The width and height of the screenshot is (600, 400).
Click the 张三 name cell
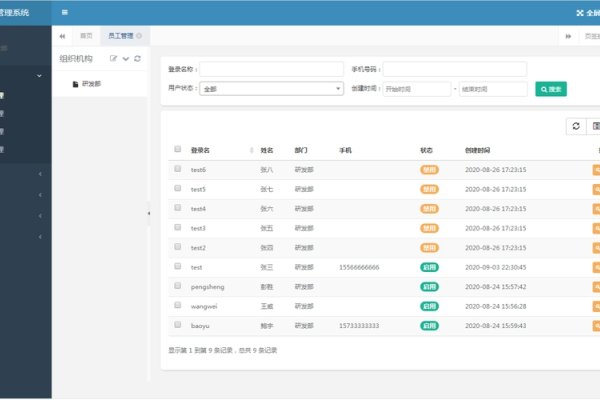pyautogui.click(x=267, y=267)
